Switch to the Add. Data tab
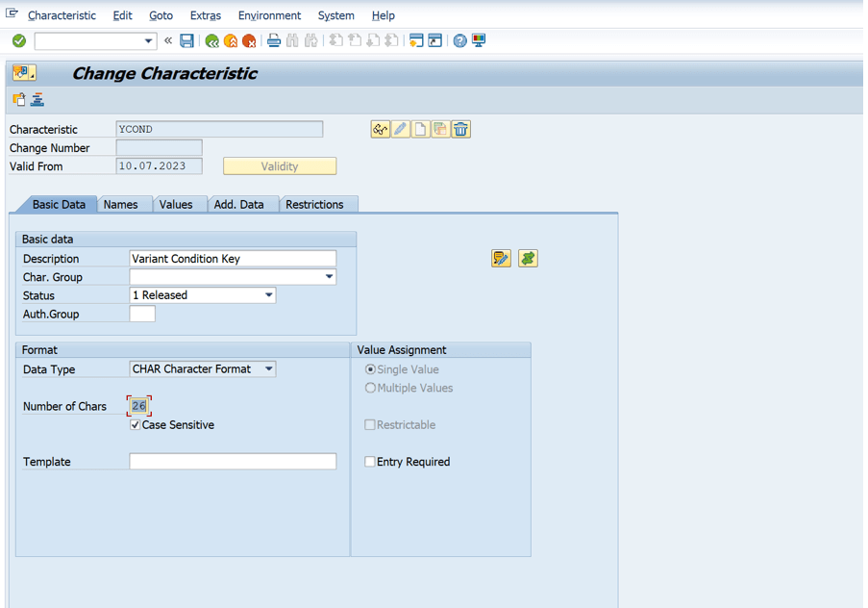The height and width of the screenshot is (608, 868). click(239, 205)
